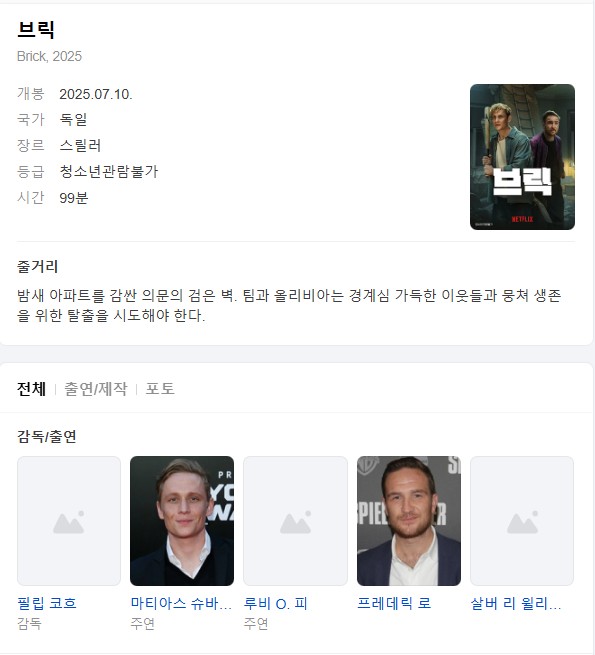
Task: Click the genre value 스릴러
Action: [80, 145]
